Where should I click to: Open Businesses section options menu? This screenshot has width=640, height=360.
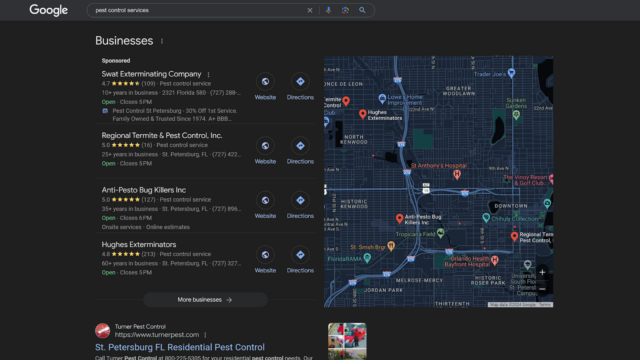tap(162, 41)
